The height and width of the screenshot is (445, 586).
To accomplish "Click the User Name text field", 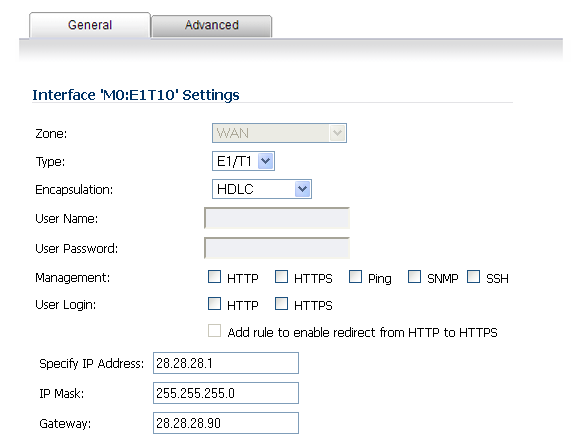I will pyautogui.click(x=277, y=218).
